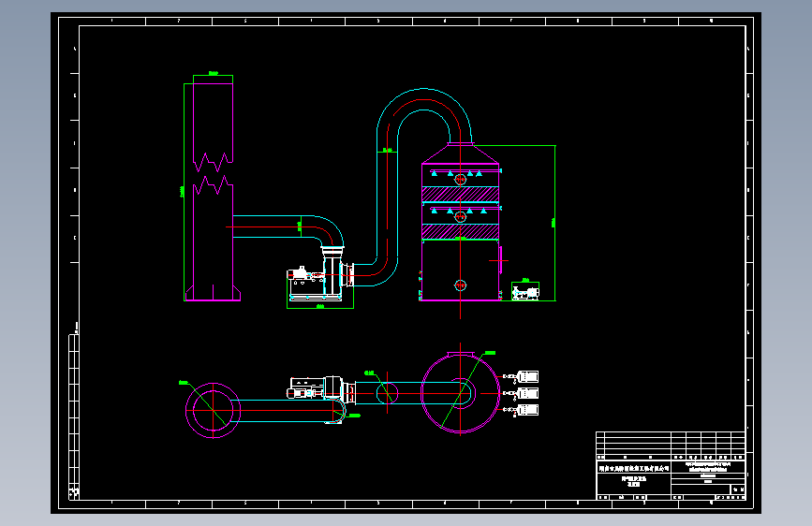Click the leader label above the plan chimney
812x526 pixels.
point(184,383)
